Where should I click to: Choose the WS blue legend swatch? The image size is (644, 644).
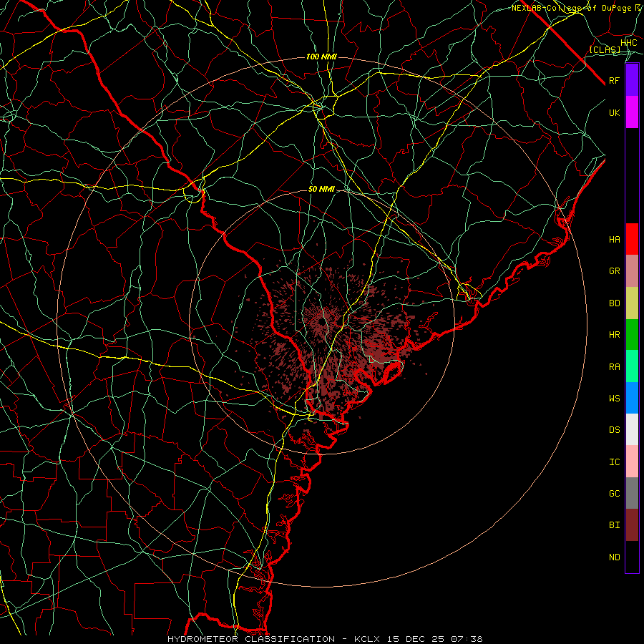click(632, 398)
